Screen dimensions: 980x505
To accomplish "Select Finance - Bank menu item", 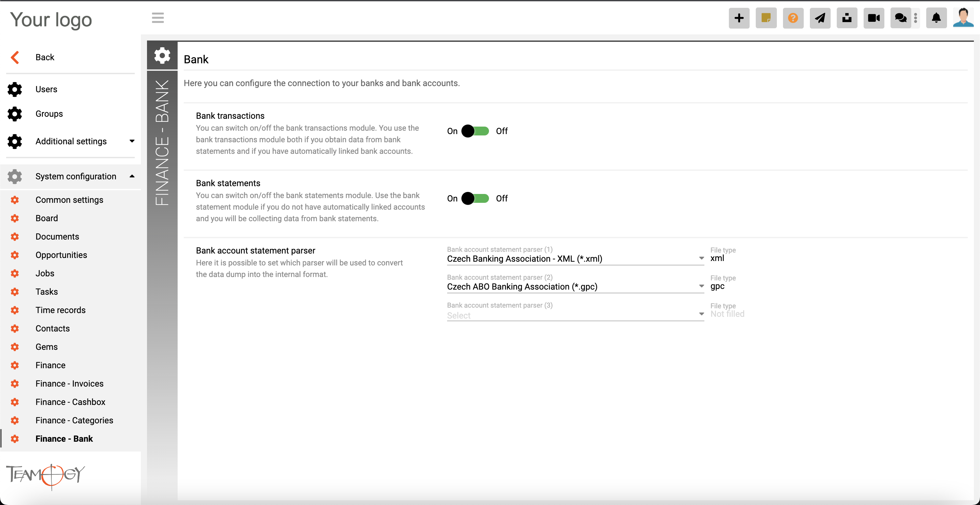I will [x=64, y=439].
